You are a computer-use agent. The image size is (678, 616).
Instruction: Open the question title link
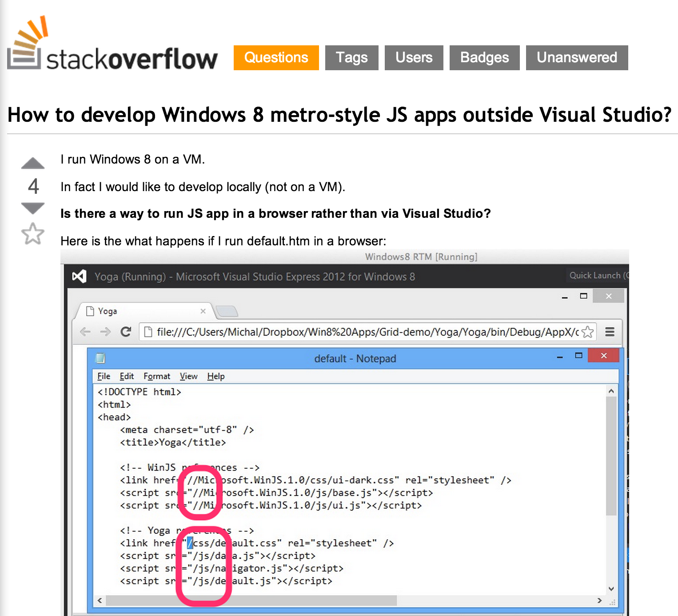(x=340, y=115)
